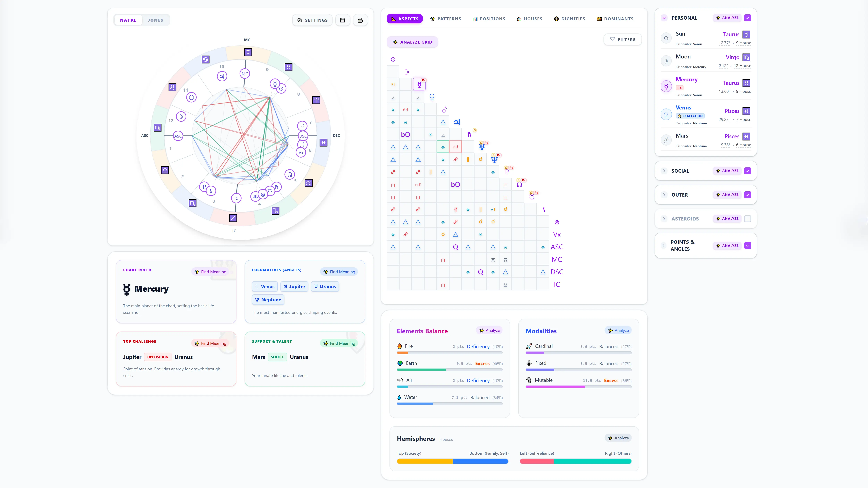
Task: Expand the Outer planets section
Action: [664, 195]
